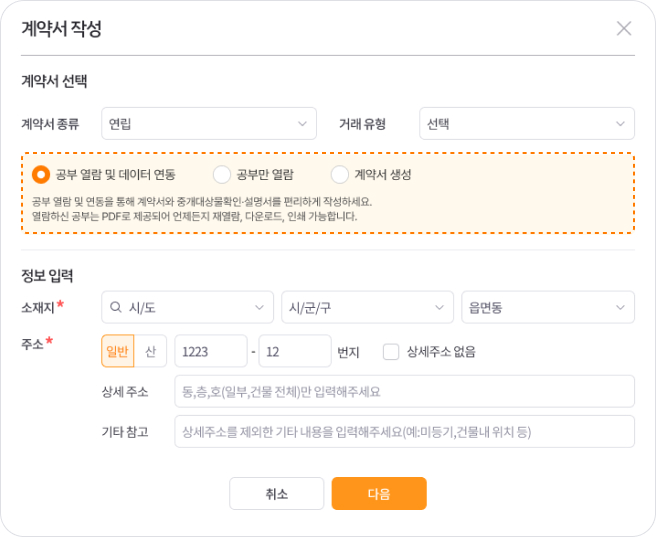
Task: Select 공부만 열람 radio option
Action: click(222, 174)
